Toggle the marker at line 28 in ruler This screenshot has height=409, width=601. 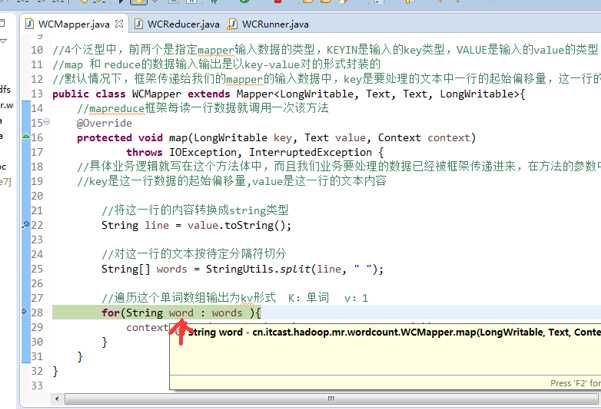(25, 312)
